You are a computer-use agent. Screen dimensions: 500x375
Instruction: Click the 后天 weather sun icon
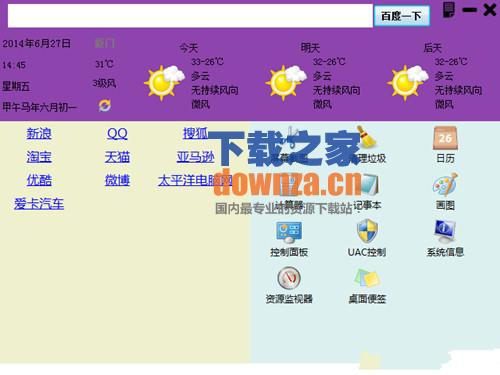pyautogui.click(x=407, y=82)
